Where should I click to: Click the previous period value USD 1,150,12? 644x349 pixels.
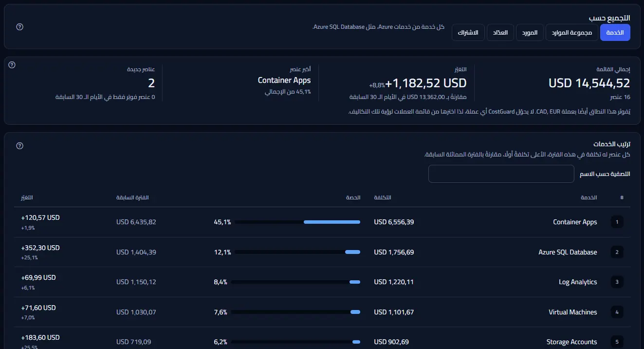point(136,282)
